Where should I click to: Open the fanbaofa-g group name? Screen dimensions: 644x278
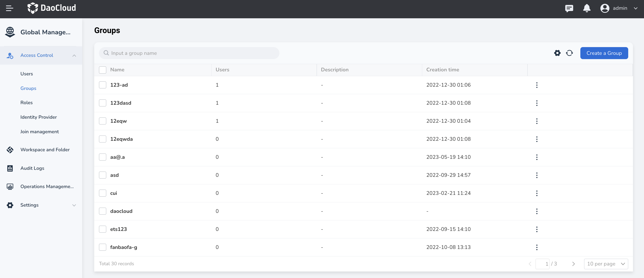[124, 247]
